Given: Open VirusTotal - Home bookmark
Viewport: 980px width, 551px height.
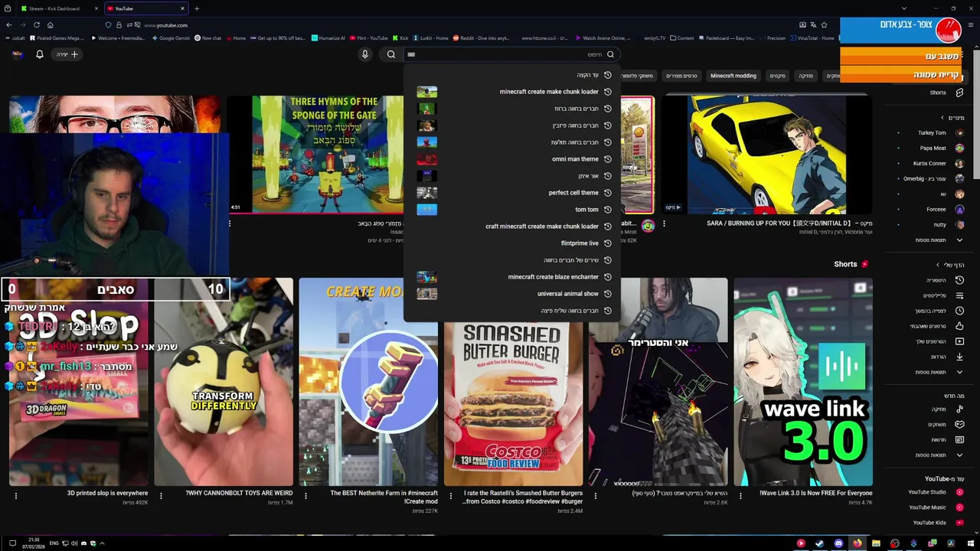Looking at the screenshot, I should 812,37.
